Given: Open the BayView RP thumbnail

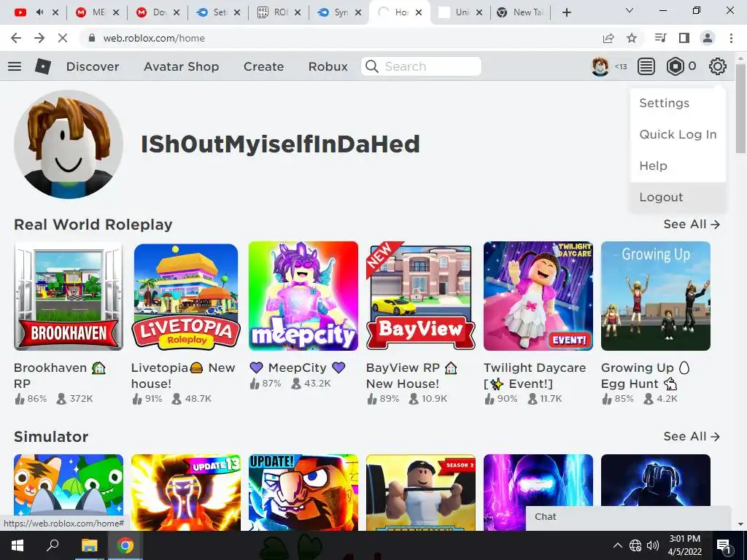Looking at the screenshot, I should click(421, 296).
